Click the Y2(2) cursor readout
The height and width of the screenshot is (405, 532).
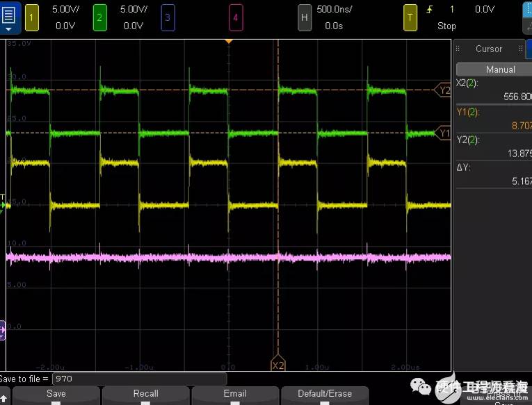pyautogui.click(x=494, y=147)
